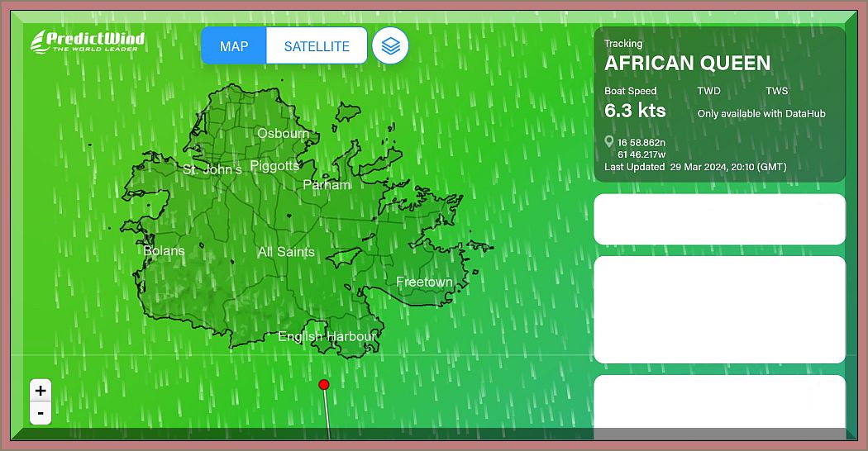Click the first blank card below tracking panel

(x=719, y=220)
